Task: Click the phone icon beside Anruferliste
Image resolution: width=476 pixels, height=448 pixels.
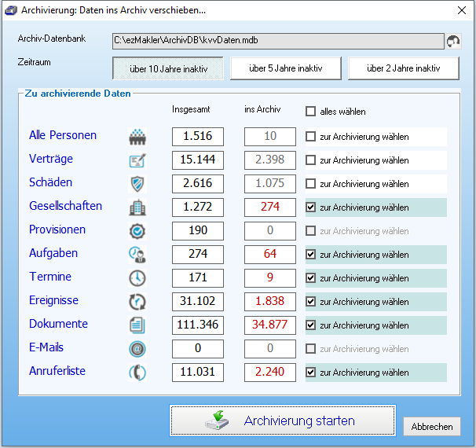Action: coord(138,373)
